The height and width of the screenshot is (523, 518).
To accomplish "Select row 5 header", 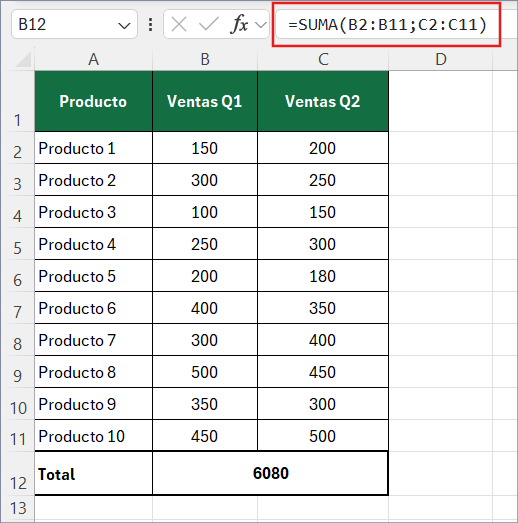I will [17, 244].
